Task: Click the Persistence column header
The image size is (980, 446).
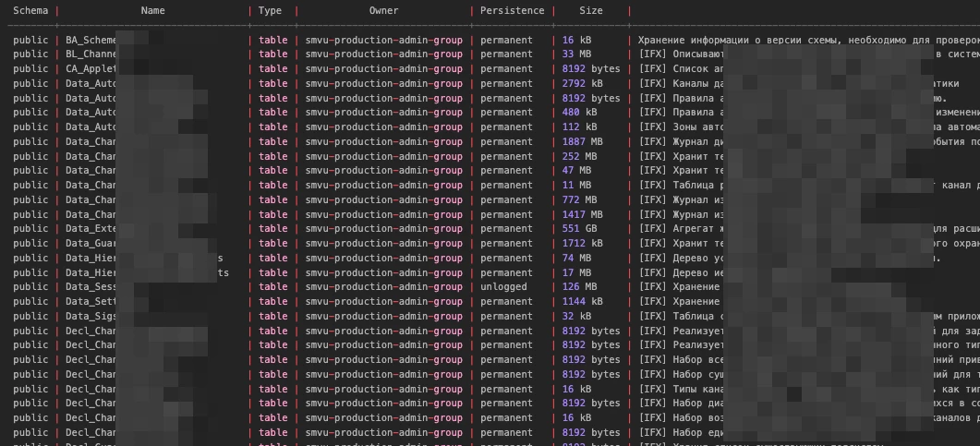Action: pyautogui.click(x=512, y=11)
